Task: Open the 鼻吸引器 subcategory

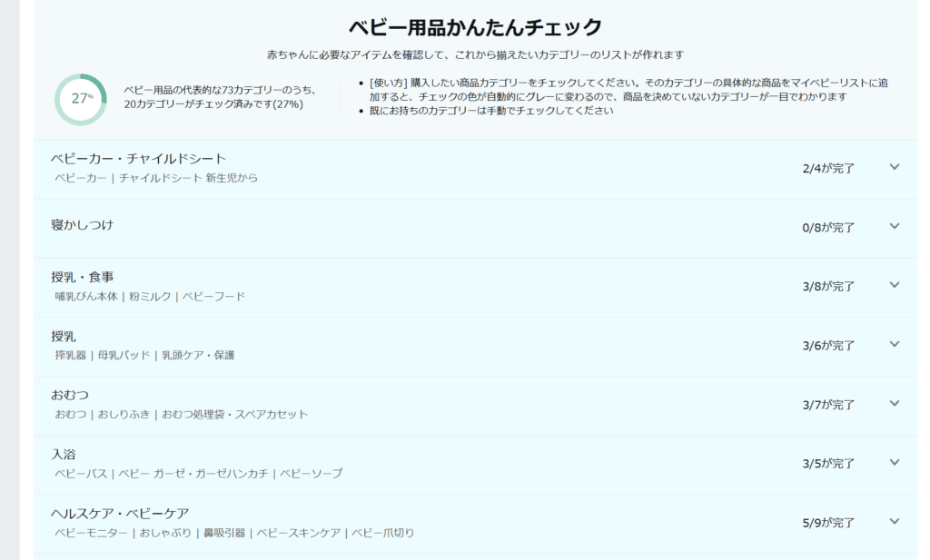Action: pyautogui.click(x=223, y=533)
